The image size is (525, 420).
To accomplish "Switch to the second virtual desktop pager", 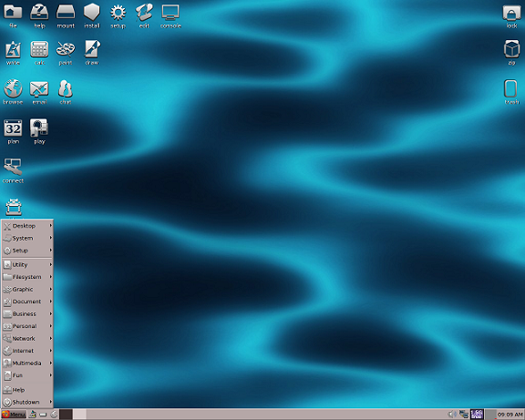I will [x=79, y=415].
